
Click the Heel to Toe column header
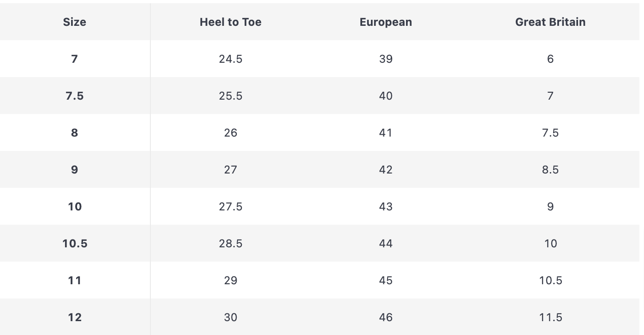230,22
